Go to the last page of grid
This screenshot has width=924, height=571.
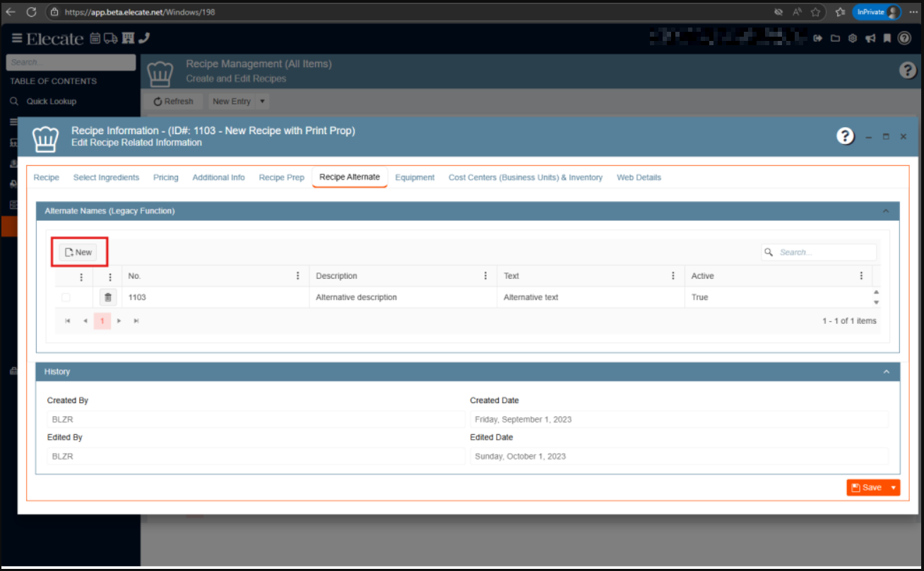pyautogui.click(x=136, y=321)
